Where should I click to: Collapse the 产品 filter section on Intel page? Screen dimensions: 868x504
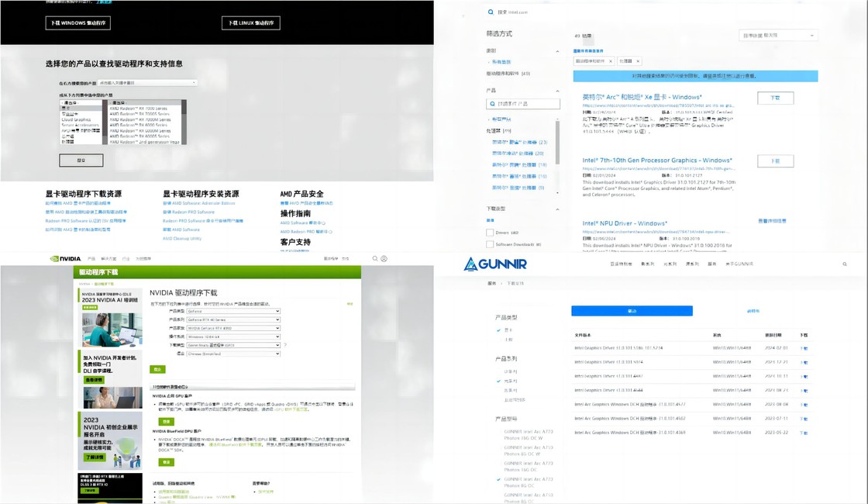pyautogui.click(x=557, y=91)
